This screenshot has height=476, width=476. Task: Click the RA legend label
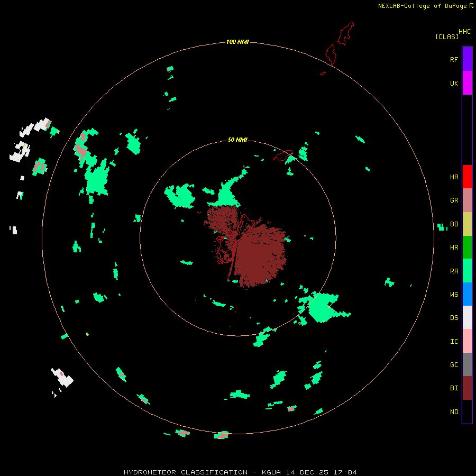454,271
